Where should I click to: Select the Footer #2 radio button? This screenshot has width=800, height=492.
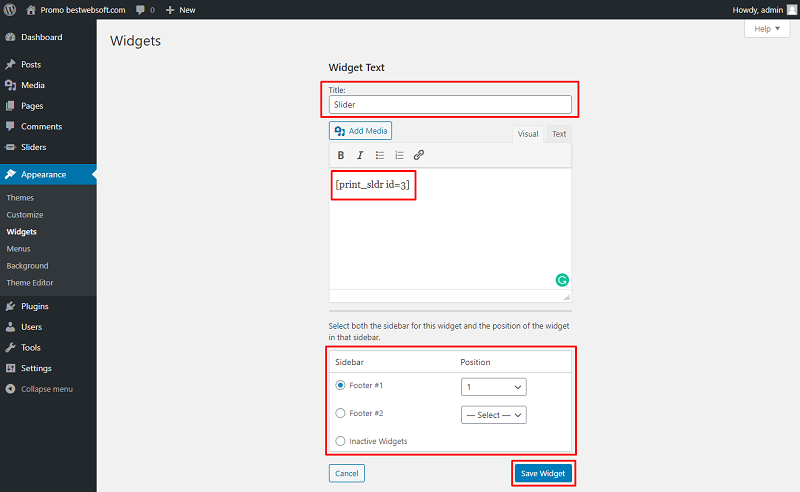click(x=340, y=413)
